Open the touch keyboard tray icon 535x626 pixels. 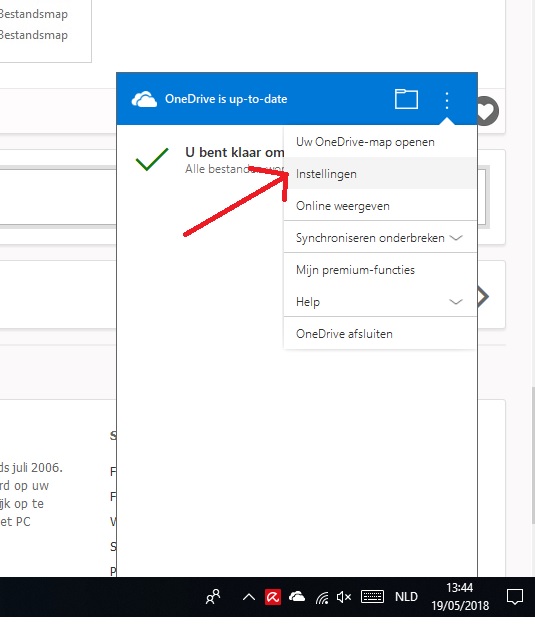coord(373,597)
